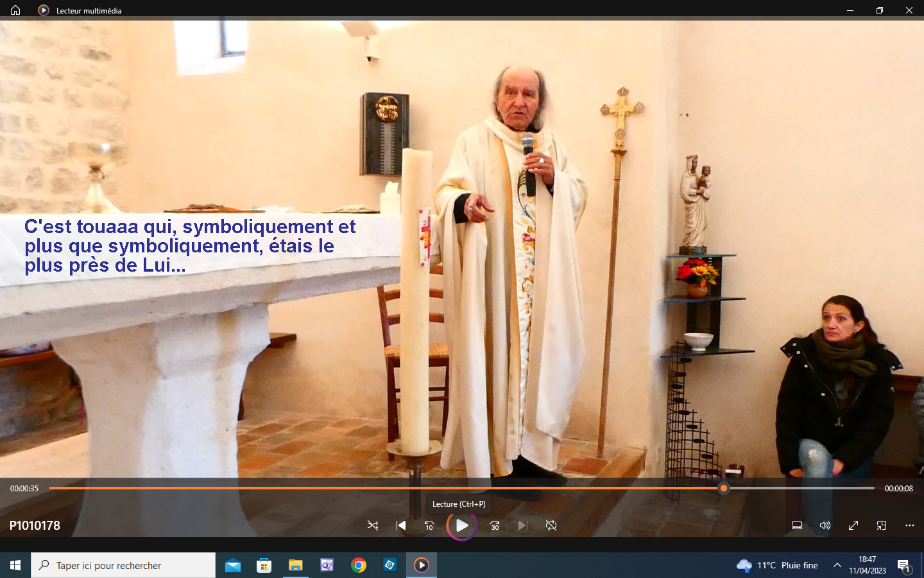Click the "Taper ici pour rechercher" search box
The height and width of the screenshot is (578, 924).
(x=123, y=565)
